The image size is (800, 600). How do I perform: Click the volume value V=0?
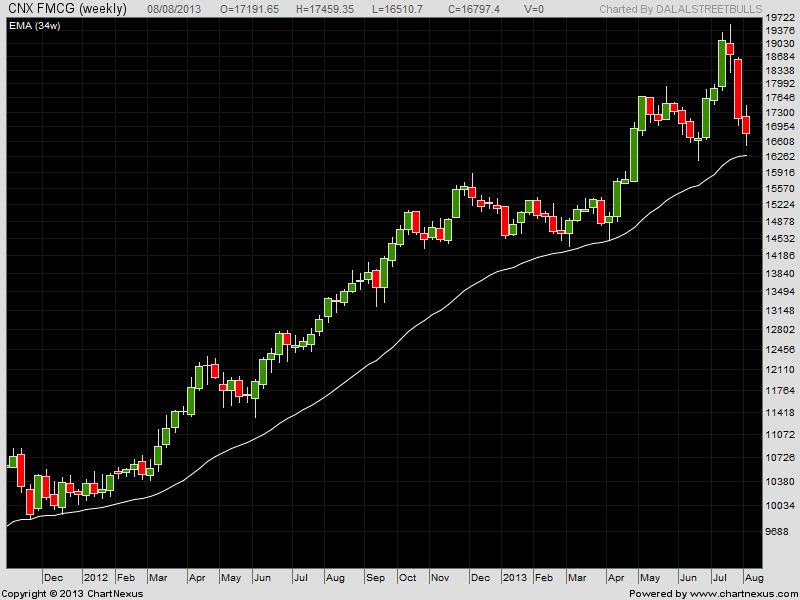tap(534, 9)
